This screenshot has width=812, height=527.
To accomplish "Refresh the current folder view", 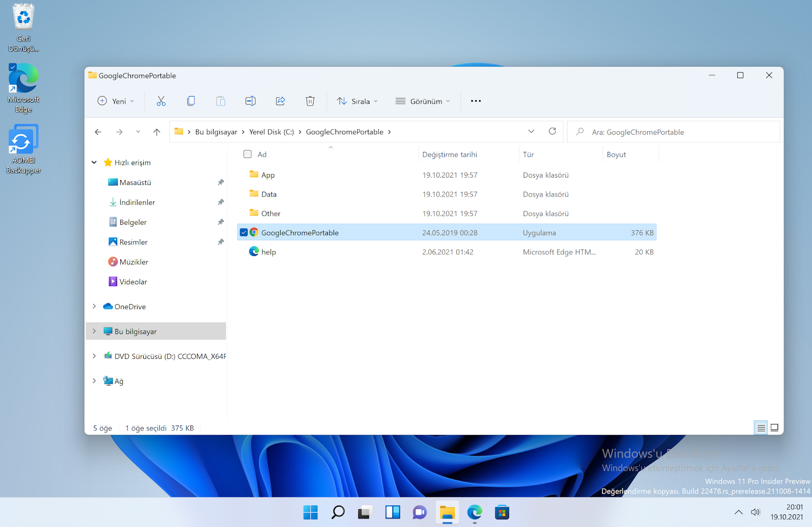I will 552,131.
